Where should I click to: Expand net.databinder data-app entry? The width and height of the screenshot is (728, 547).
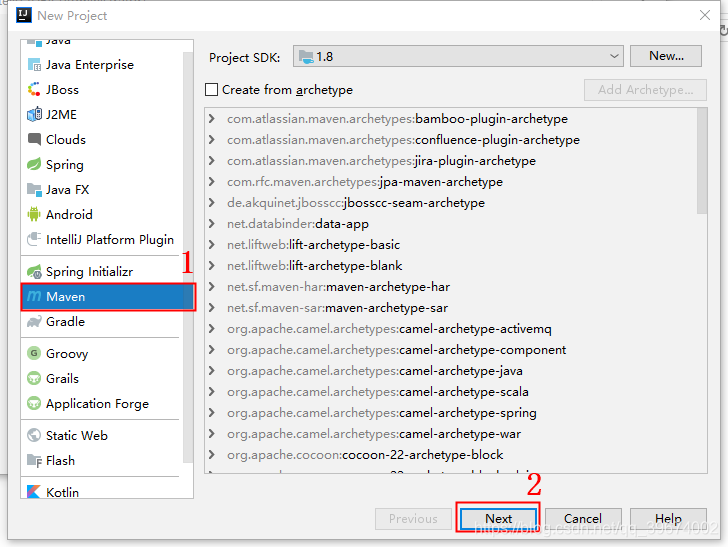pyautogui.click(x=212, y=223)
